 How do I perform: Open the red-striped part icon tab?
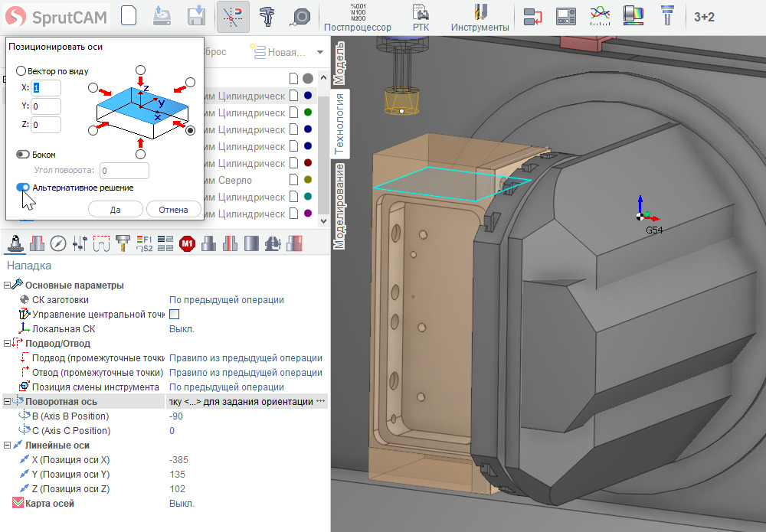click(230, 243)
